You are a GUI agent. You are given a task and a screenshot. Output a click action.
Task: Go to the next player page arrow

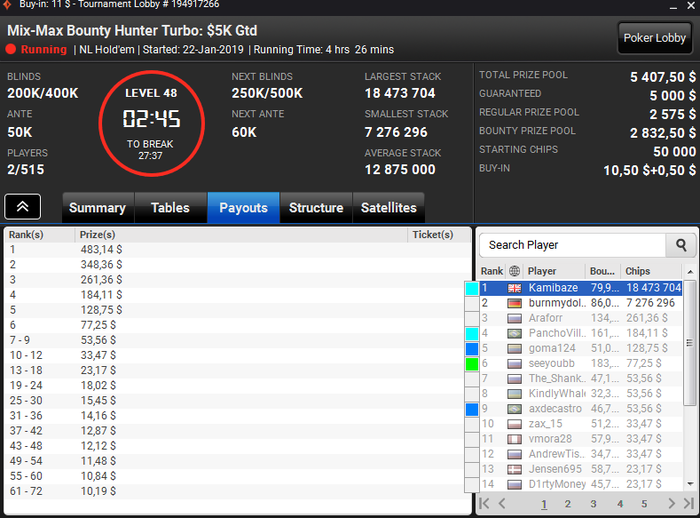pos(671,504)
